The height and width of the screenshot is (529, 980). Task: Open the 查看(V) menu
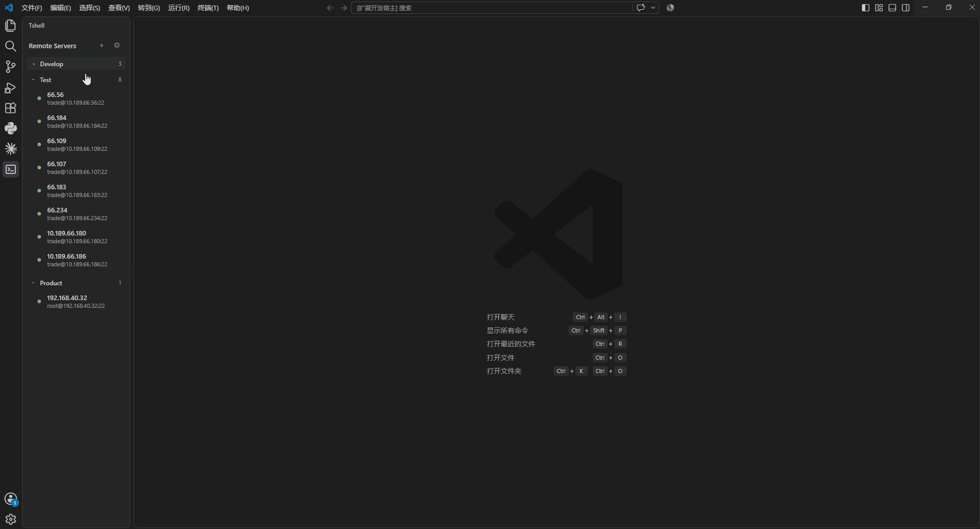(119, 8)
